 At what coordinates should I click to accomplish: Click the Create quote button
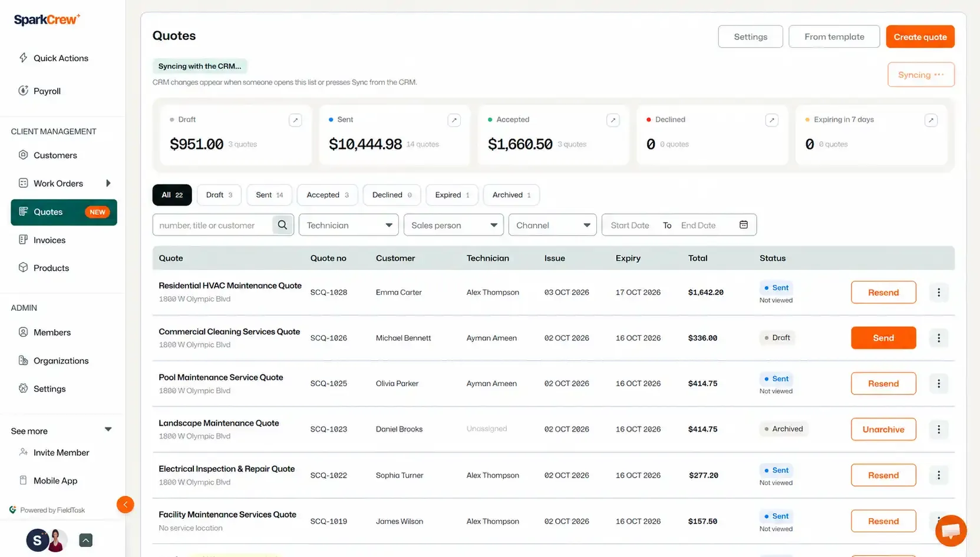click(x=920, y=37)
